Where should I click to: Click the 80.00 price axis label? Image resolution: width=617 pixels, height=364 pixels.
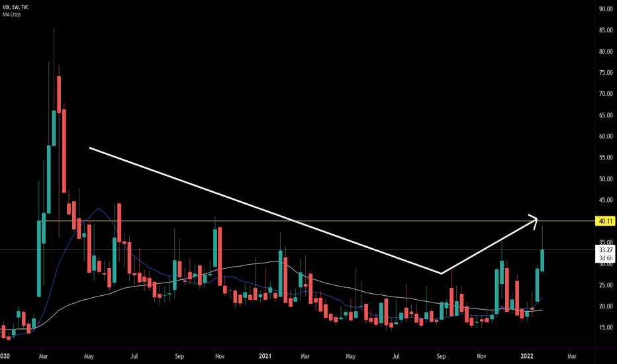[x=606, y=51]
